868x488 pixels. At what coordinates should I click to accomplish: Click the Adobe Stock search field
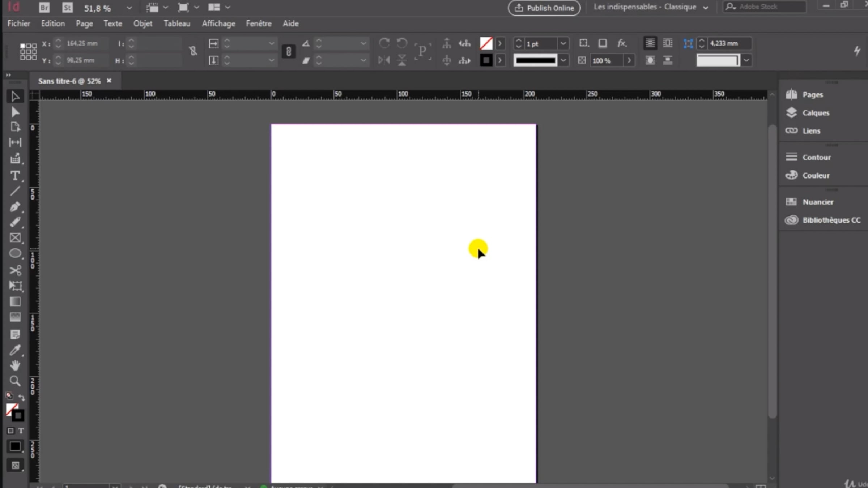click(x=765, y=7)
